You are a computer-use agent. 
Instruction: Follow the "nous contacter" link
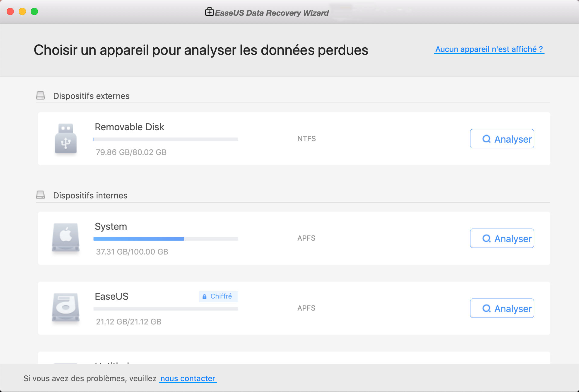188,378
